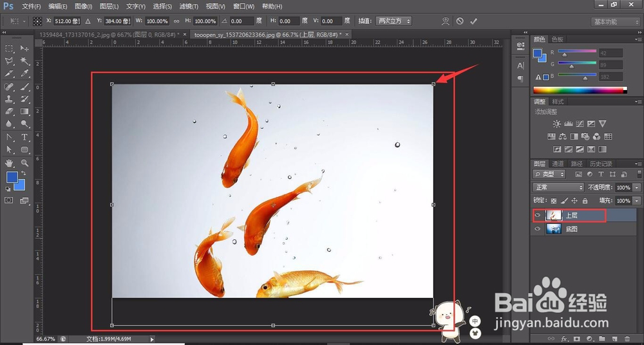The width and height of the screenshot is (644, 345).
Task: Click the foreground color swatch in Color panel
Action: [537, 53]
